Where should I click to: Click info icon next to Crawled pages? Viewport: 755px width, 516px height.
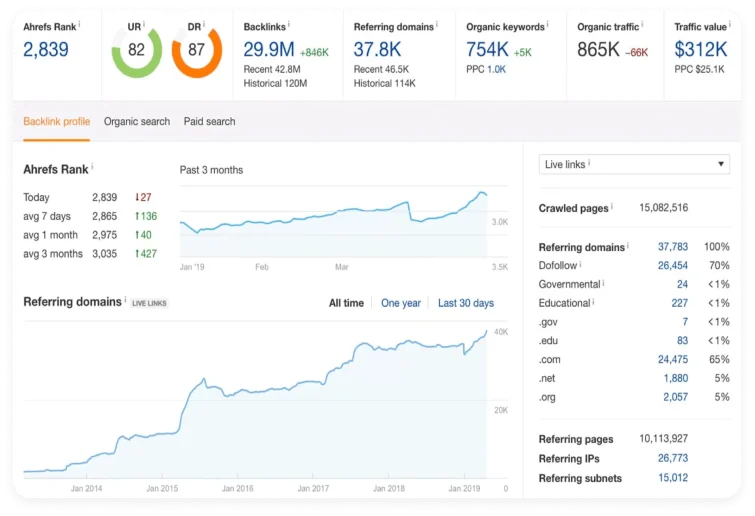[613, 207]
